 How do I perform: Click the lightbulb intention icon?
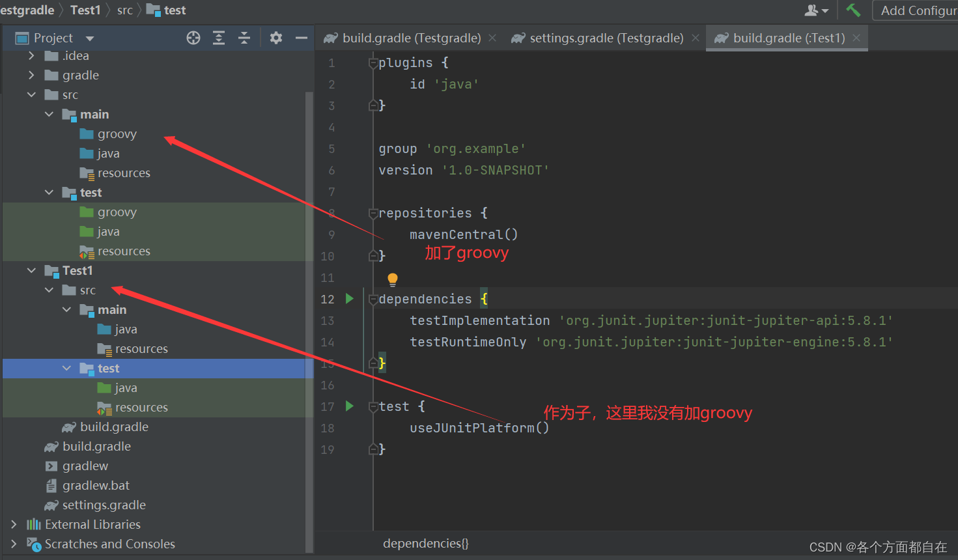point(393,279)
